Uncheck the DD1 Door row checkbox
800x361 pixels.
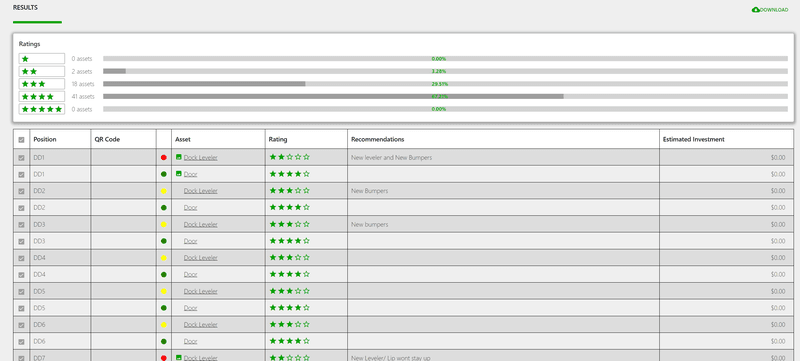tap(21, 174)
